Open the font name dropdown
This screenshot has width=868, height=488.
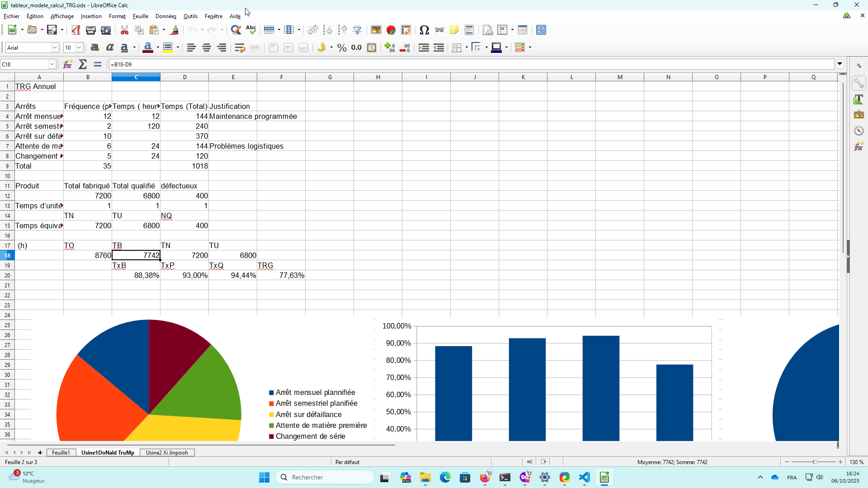pyautogui.click(x=55, y=47)
